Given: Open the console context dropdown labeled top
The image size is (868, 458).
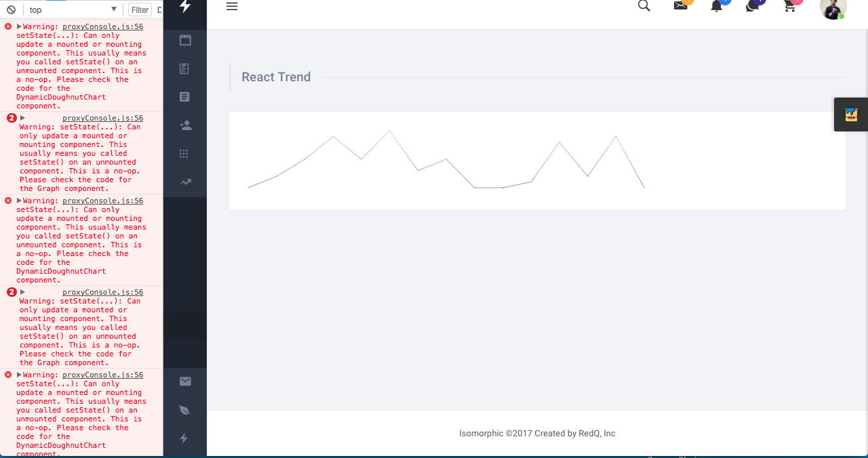Looking at the screenshot, I should (73, 10).
